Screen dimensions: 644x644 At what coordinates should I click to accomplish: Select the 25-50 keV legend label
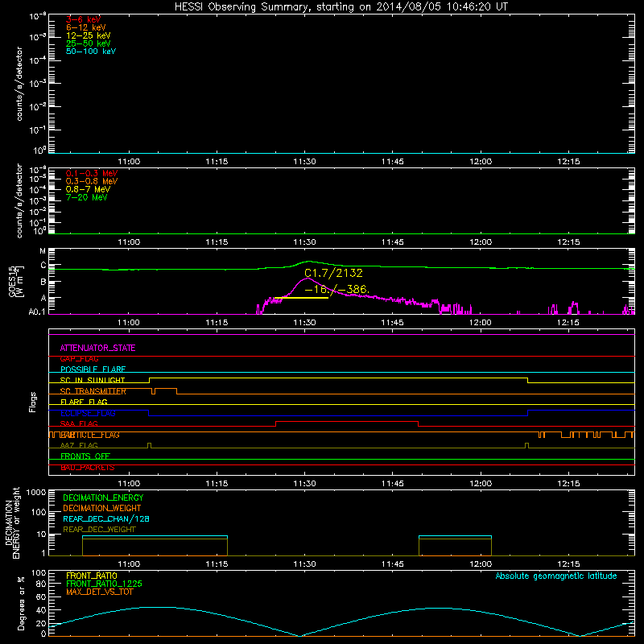pos(88,43)
